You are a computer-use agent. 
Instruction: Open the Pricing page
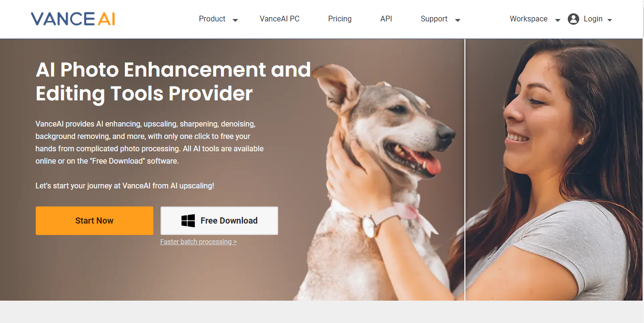click(340, 19)
